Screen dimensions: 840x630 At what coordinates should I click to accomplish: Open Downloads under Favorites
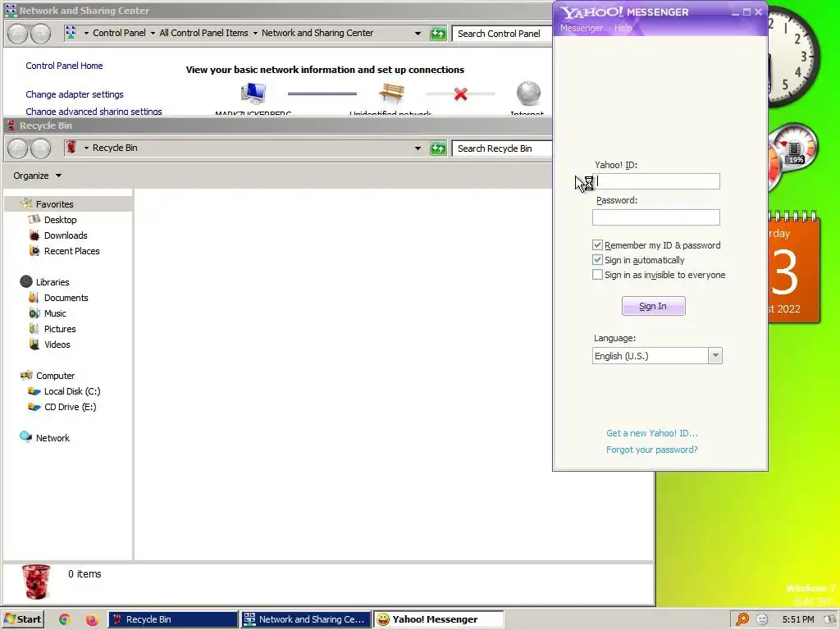pyautogui.click(x=66, y=235)
